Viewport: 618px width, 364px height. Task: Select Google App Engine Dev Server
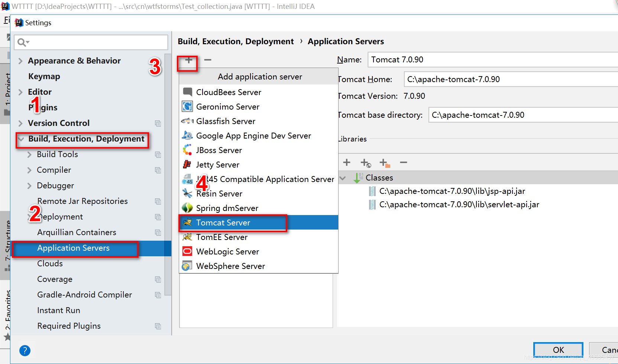[259, 136]
